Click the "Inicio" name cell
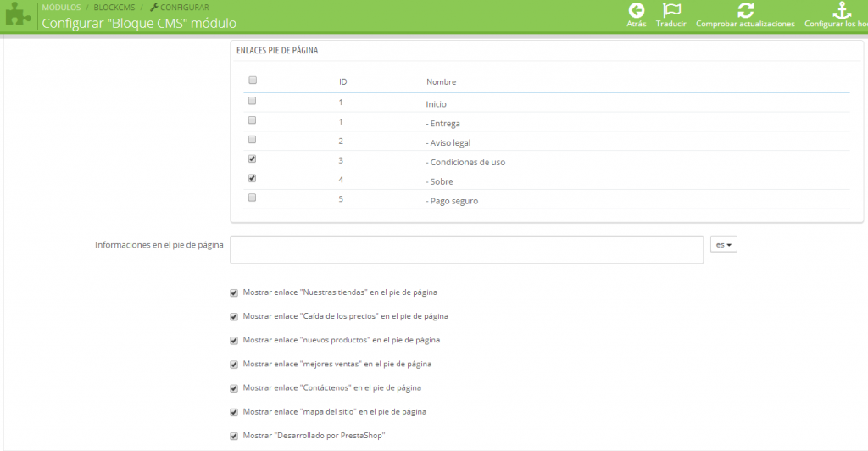The image size is (868, 451). 437,104
